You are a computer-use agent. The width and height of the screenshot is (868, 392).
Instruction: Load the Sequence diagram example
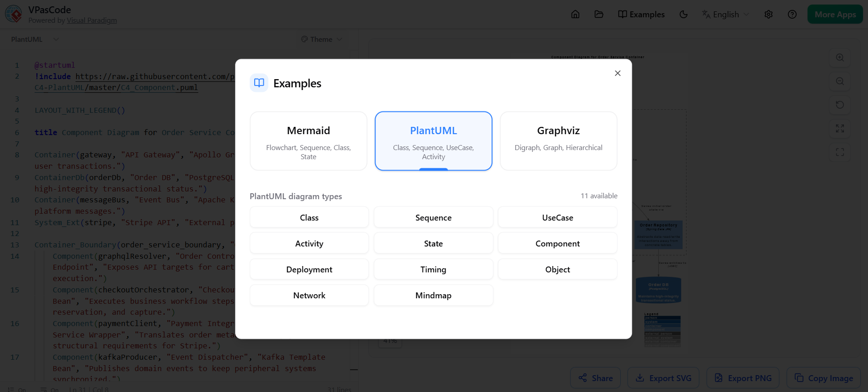[433, 217]
